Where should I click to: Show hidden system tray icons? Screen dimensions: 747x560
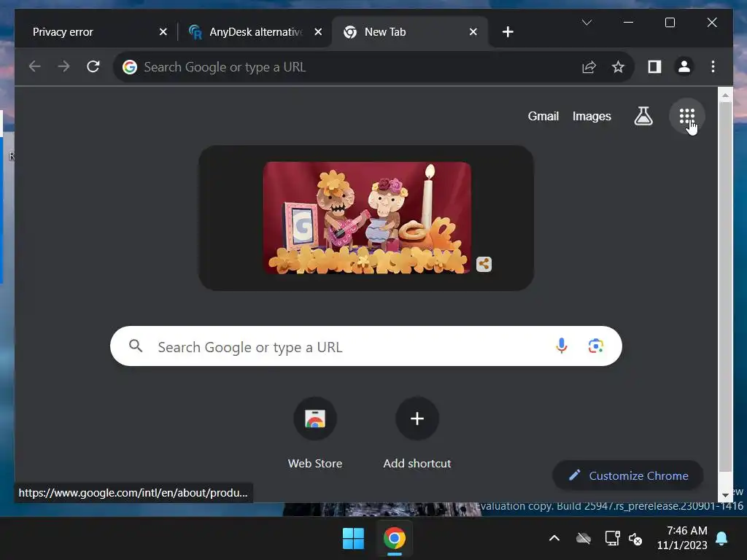click(x=554, y=539)
